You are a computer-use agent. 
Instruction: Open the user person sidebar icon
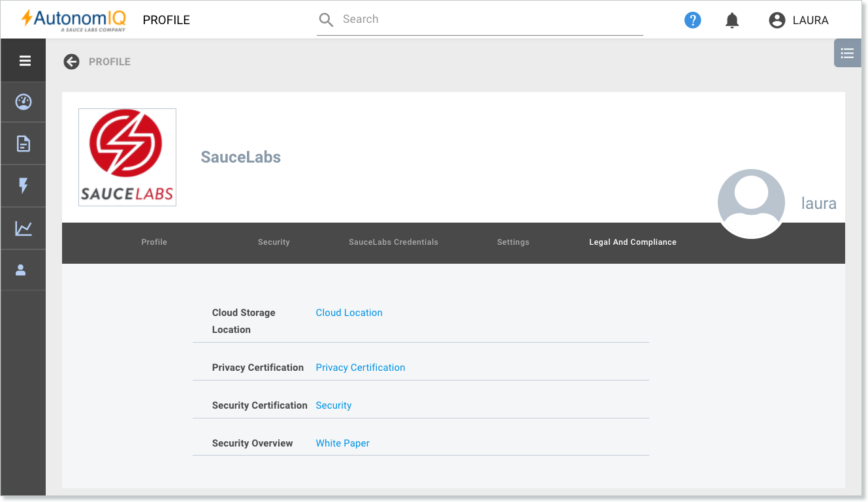coord(21,270)
